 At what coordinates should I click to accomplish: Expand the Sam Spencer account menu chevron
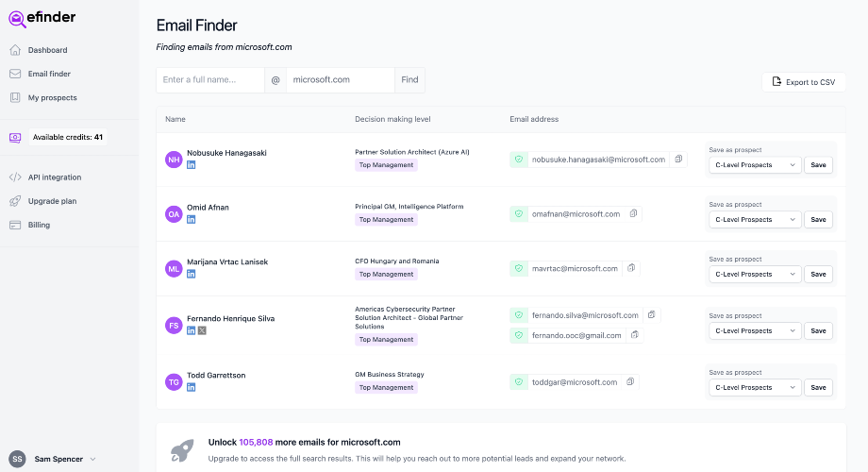pos(93,459)
